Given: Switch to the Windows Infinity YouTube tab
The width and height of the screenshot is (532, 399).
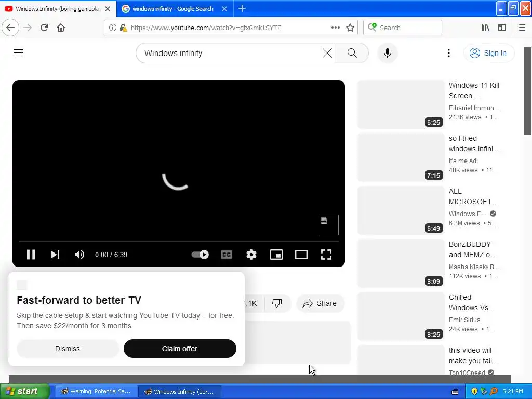Looking at the screenshot, I should [58, 9].
